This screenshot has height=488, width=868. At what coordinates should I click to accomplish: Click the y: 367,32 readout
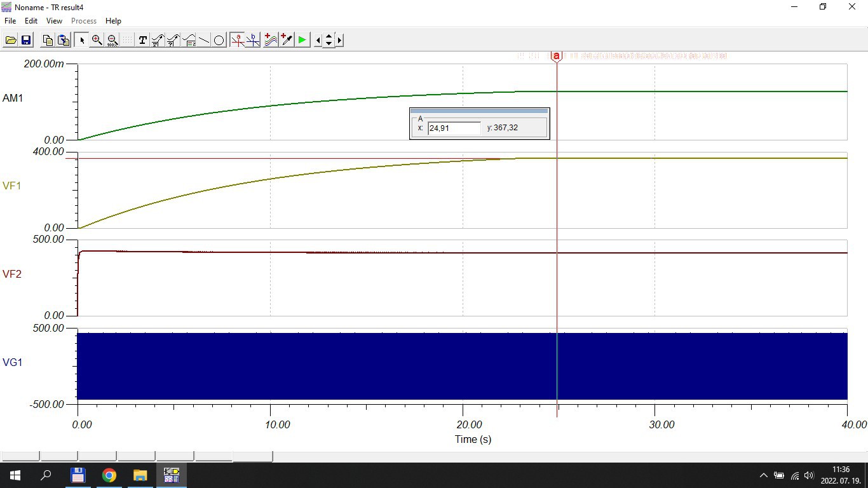pos(503,128)
